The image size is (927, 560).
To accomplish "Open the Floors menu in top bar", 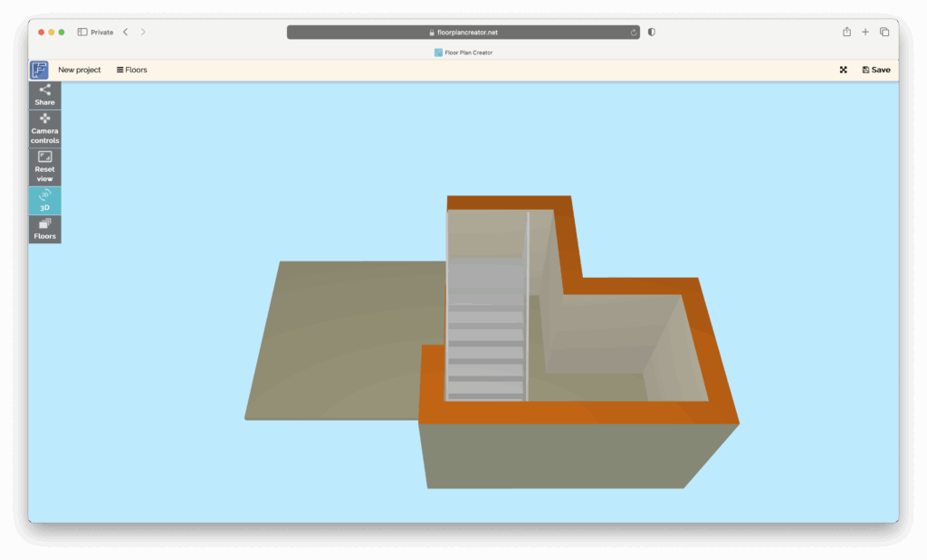I will (x=131, y=70).
